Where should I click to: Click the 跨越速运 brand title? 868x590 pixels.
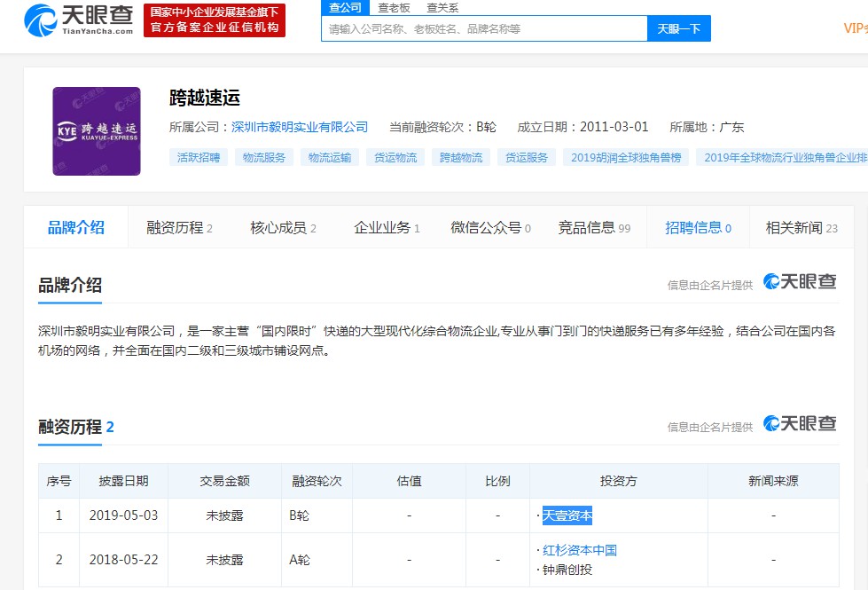[x=205, y=98]
